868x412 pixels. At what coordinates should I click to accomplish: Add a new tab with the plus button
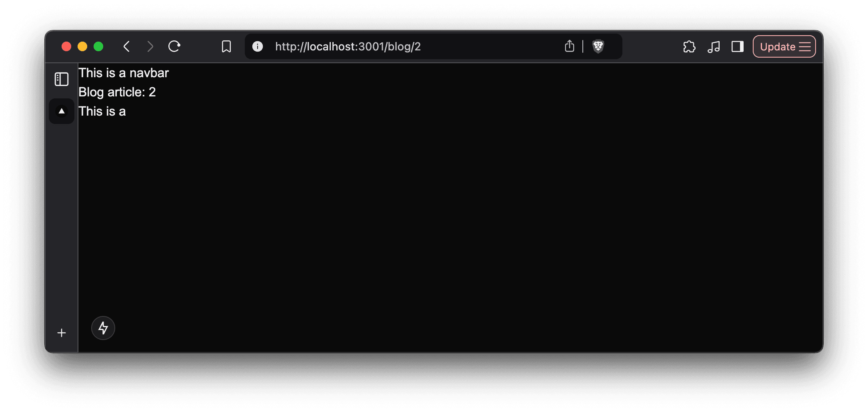(62, 333)
